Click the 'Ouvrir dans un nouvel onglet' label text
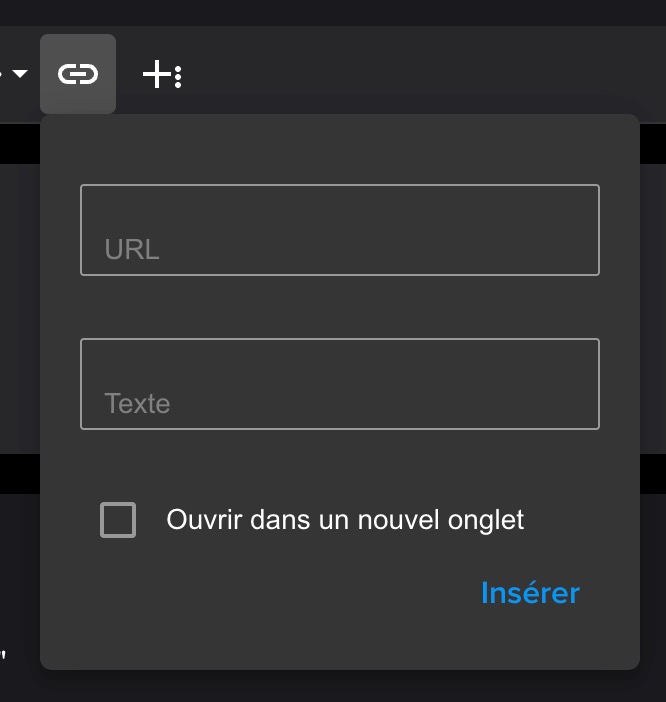666x702 pixels. [x=345, y=520]
